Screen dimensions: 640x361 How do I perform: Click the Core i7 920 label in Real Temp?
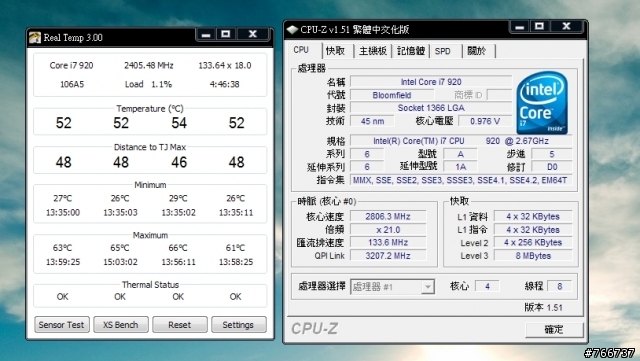coord(71,65)
